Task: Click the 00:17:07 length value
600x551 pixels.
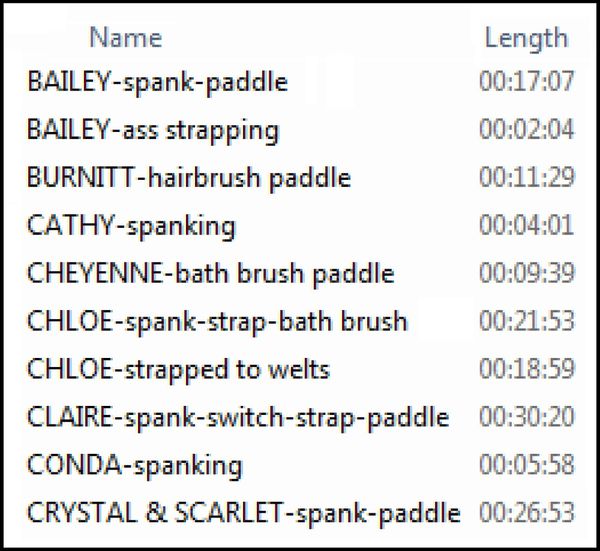Action: (527, 81)
